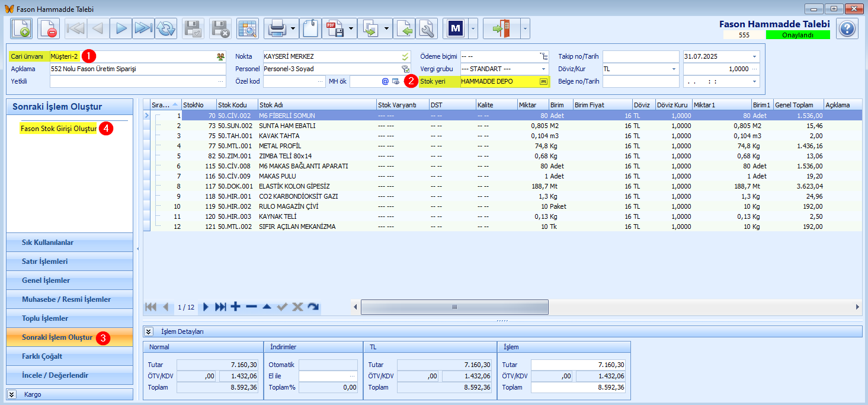Go to next record in main toolbar
This screenshot has width=868, height=405.
click(x=121, y=28)
